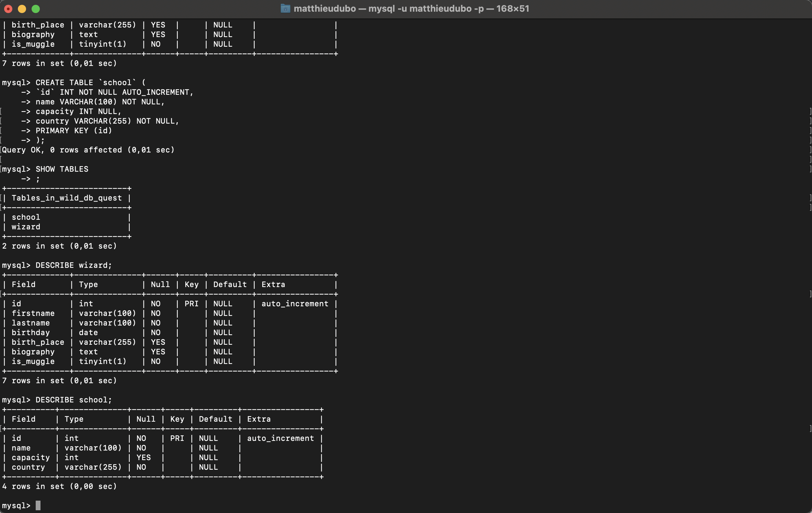The height and width of the screenshot is (513, 812).
Task: Click the line 'capacity INT NULL,'
Action: [x=79, y=112]
